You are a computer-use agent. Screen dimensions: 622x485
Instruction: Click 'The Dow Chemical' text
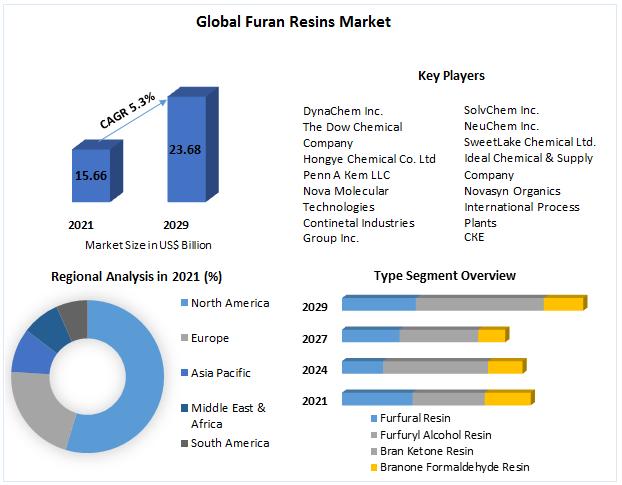click(353, 127)
